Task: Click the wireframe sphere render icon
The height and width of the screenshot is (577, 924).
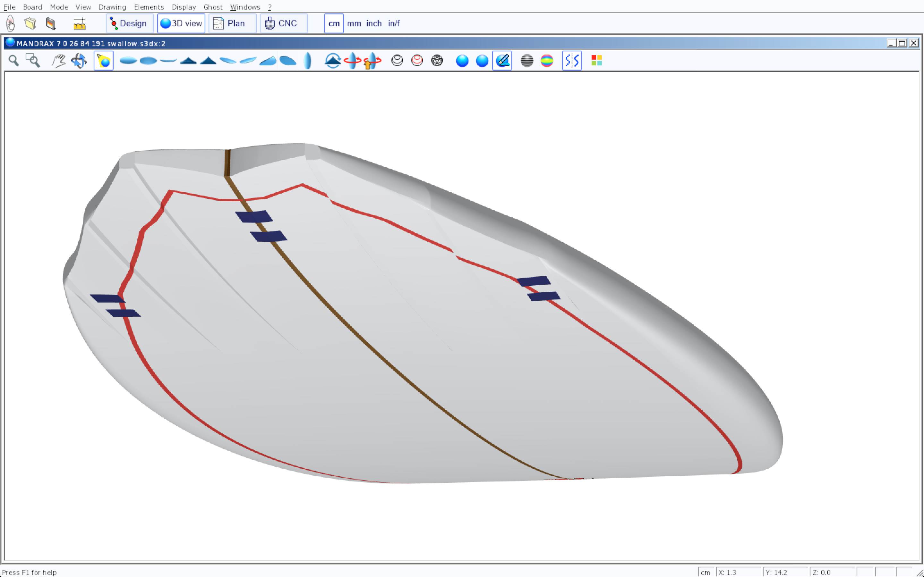Action: pyautogui.click(x=437, y=61)
